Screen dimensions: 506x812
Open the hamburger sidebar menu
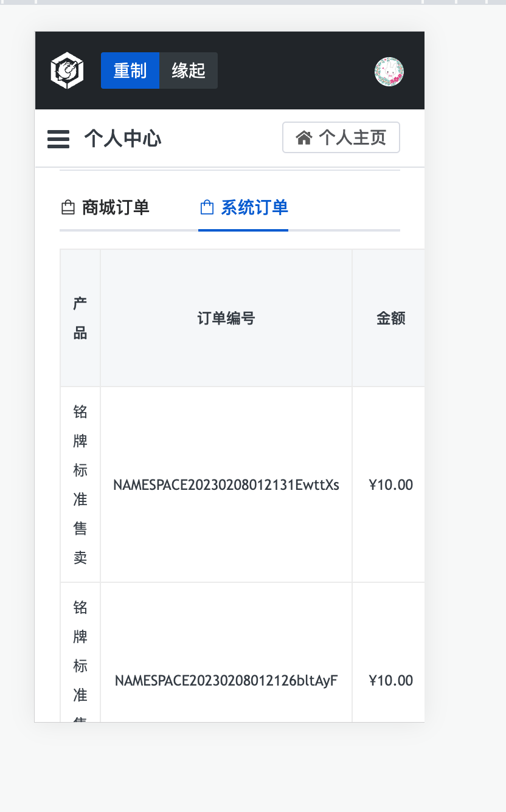point(58,139)
